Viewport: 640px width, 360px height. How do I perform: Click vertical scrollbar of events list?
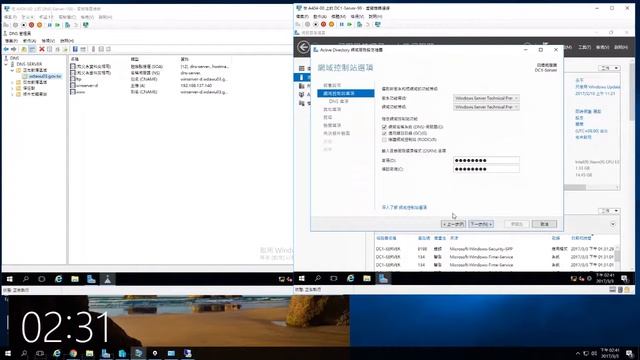(618, 257)
